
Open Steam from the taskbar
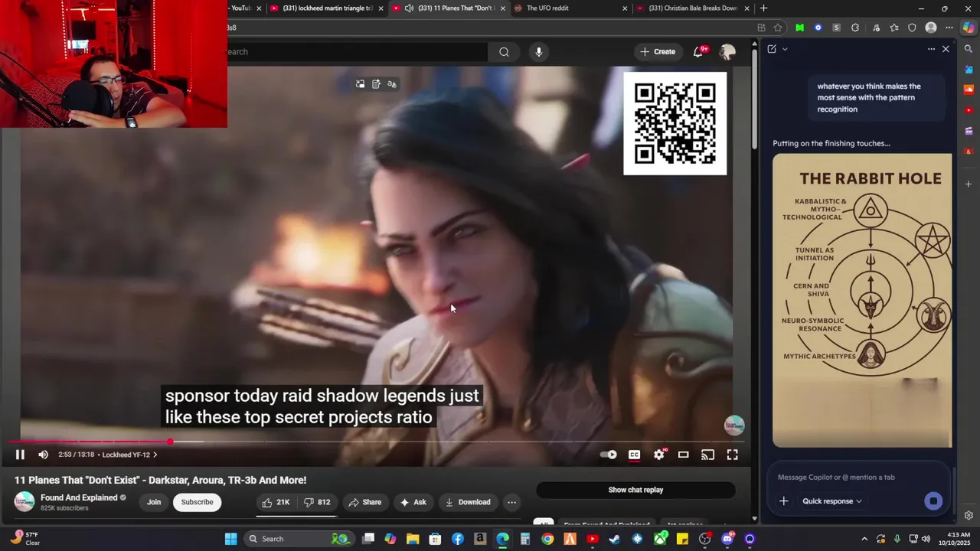click(x=614, y=539)
